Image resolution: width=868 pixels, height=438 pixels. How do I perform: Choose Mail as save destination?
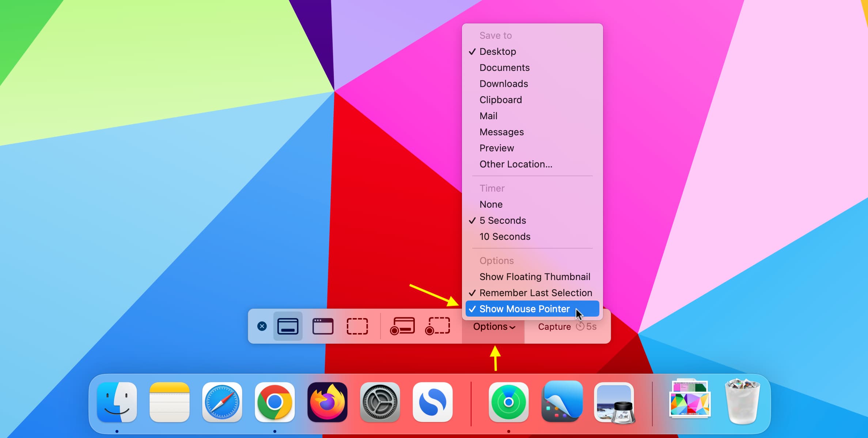pyautogui.click(x=532, y=116)
